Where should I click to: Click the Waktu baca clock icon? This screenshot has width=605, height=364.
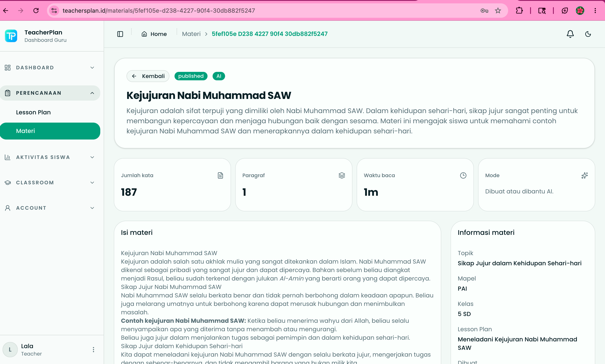(463, 175)
